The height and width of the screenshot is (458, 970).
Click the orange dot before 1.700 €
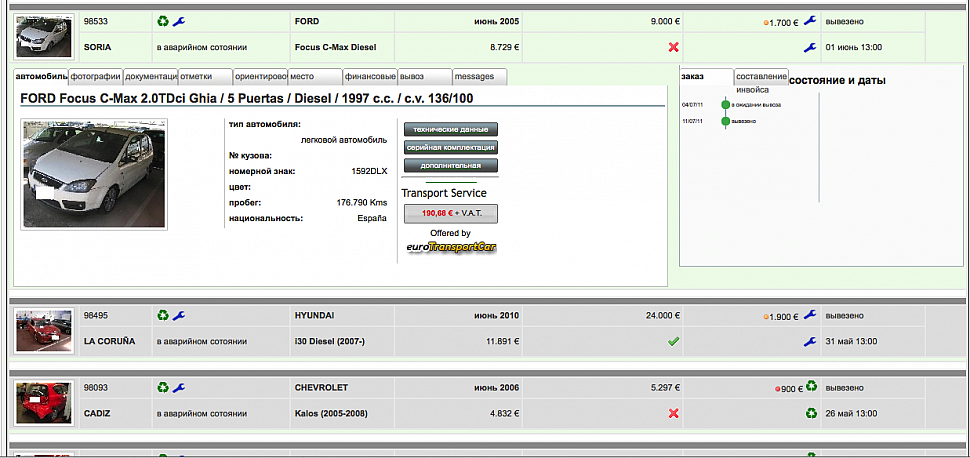tap(766, 24)
